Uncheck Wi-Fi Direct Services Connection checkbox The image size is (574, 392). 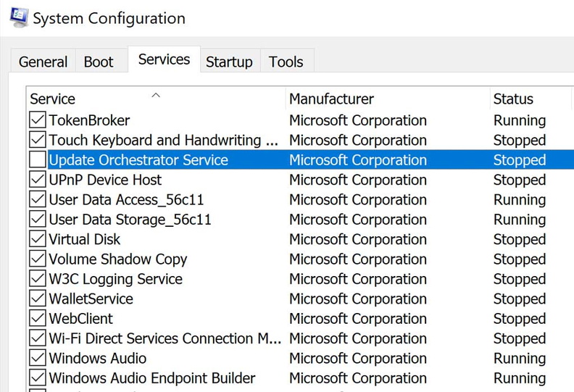[x=38, y=338]
